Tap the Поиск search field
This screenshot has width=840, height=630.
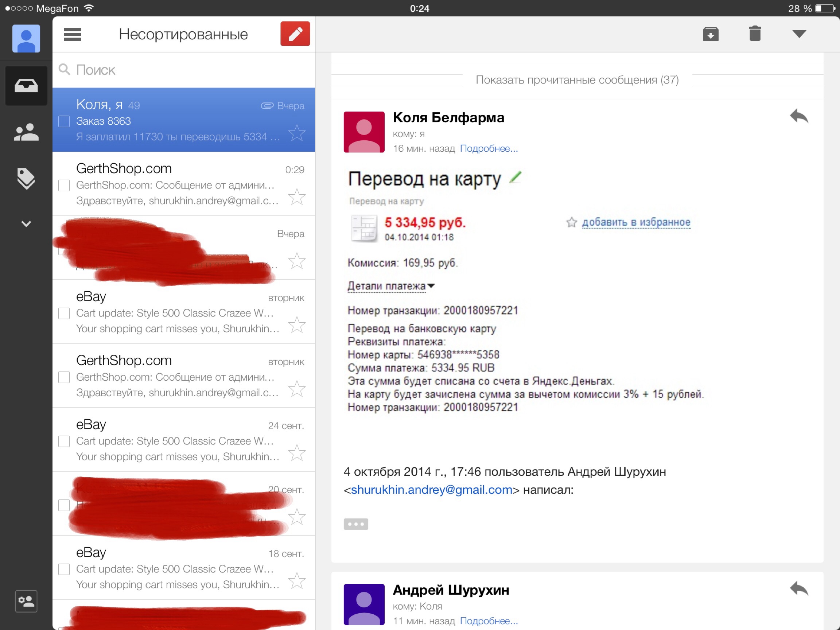coord(182,70)
